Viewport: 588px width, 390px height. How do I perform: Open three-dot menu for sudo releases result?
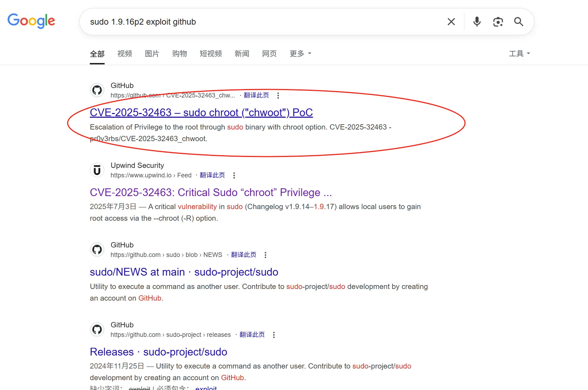pyautogui.click(x=274, y=335)
